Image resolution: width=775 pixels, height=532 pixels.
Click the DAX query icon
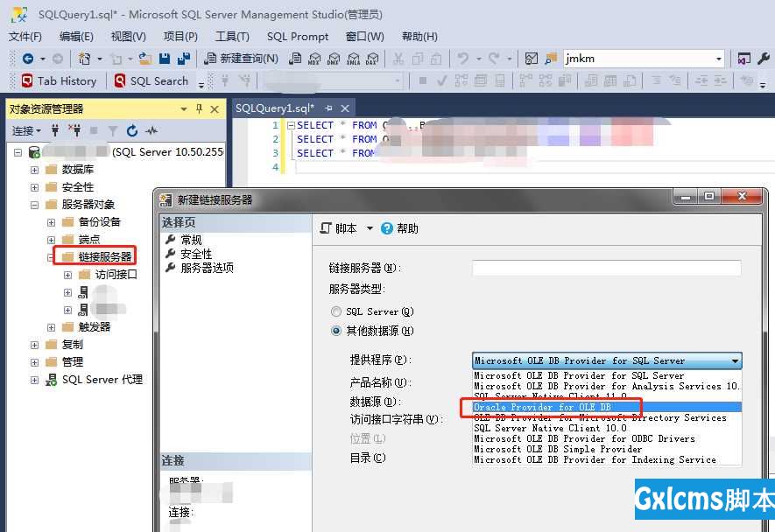point(371,59)
